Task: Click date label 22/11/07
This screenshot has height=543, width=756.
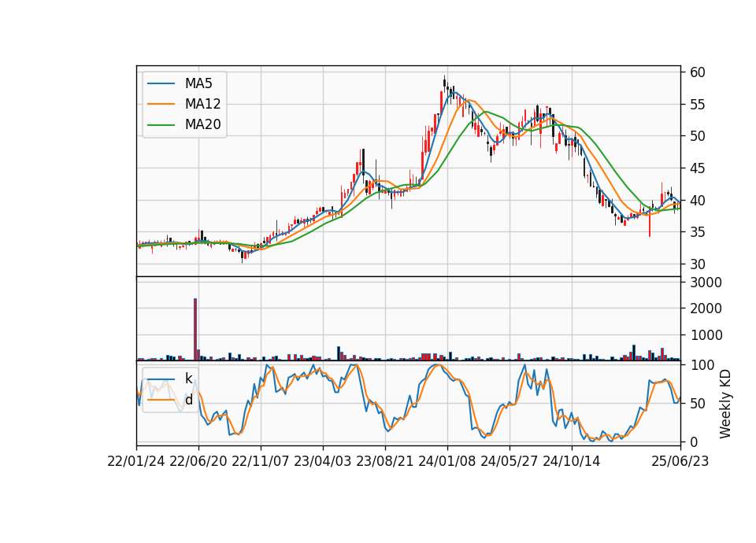Action: pyautogui.click(x=261, y=461)
